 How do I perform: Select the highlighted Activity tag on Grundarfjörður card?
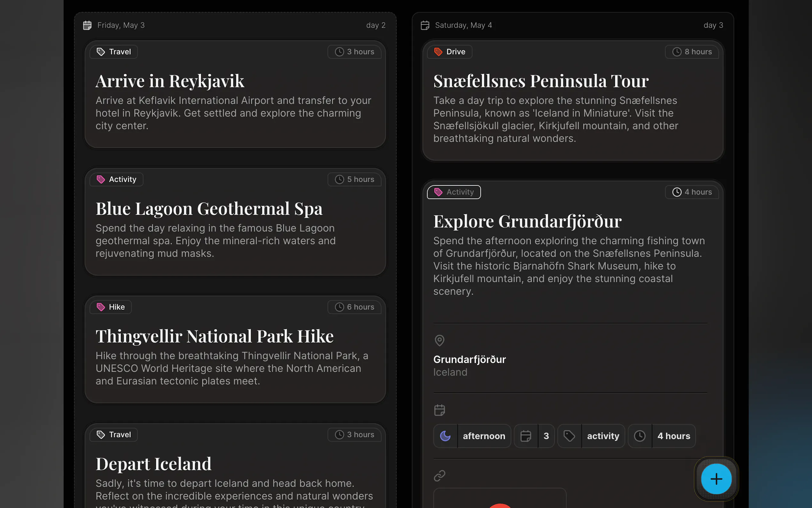[x=454, y=192]
